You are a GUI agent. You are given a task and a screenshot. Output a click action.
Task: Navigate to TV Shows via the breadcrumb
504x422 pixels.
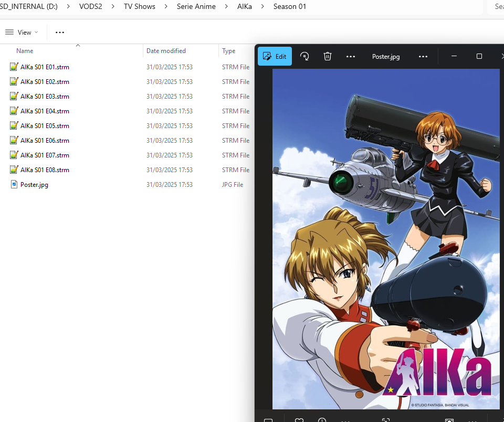139,6
